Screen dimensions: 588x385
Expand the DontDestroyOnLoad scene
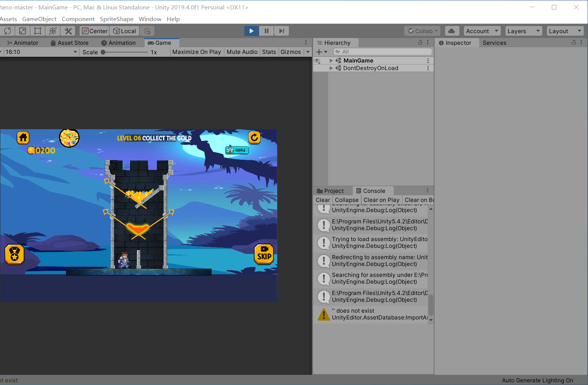point(331,68)
